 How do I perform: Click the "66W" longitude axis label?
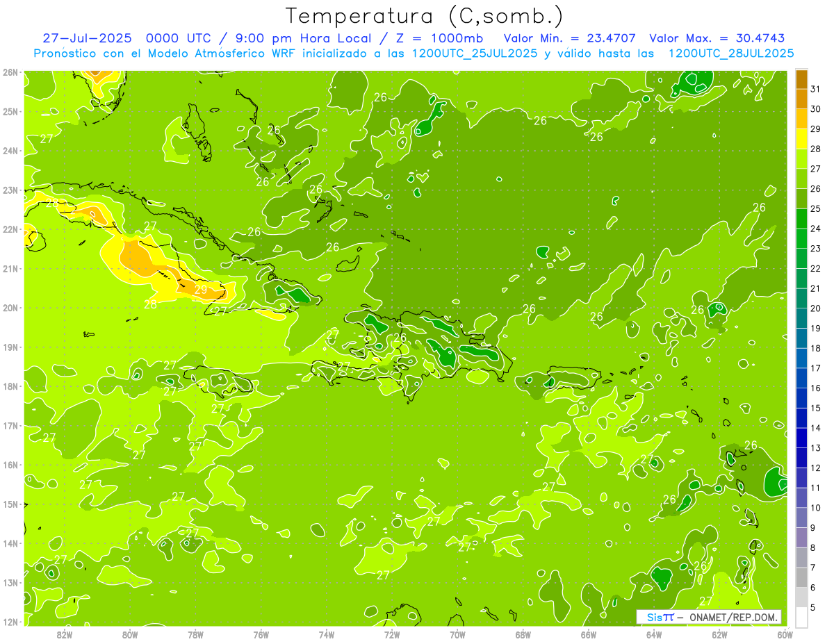589,634
